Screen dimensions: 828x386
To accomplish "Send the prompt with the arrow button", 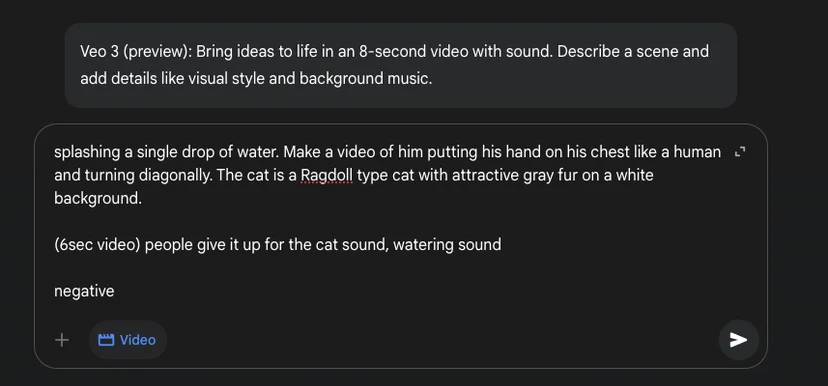I will click(x=738, y=340).
